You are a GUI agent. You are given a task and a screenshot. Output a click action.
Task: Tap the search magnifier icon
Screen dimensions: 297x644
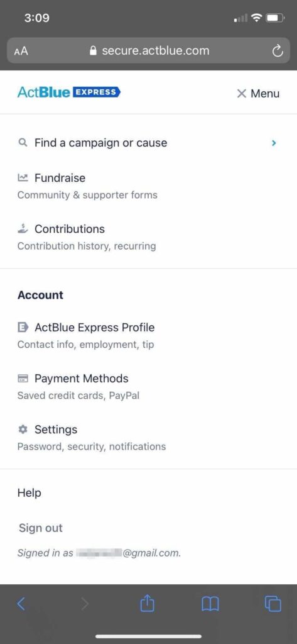click(23, 143)
